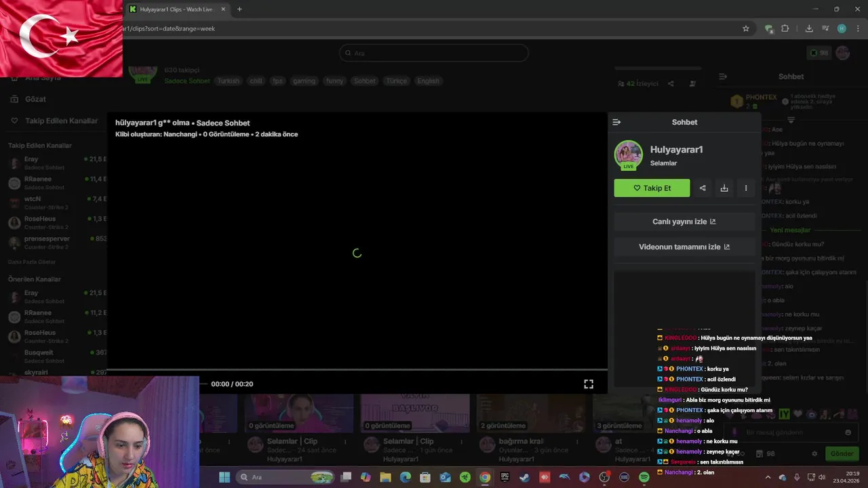
Task: Bookmark this page with the star icon
Action: tap(746, 28)
